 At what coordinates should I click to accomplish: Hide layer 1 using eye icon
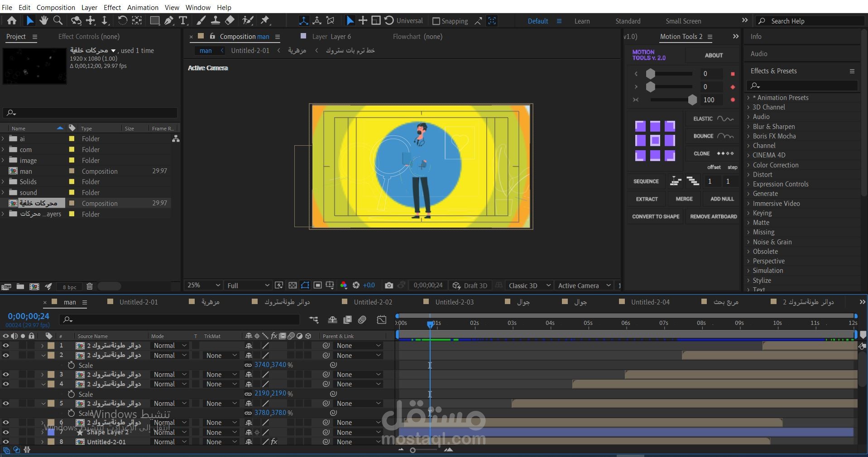click(6, 346)
